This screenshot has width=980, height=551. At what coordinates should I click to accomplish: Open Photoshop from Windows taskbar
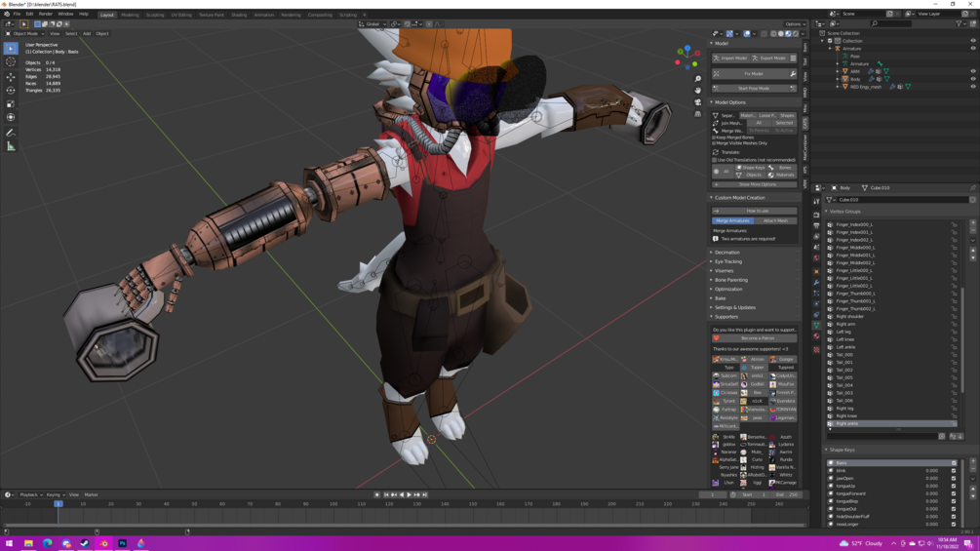123,543
